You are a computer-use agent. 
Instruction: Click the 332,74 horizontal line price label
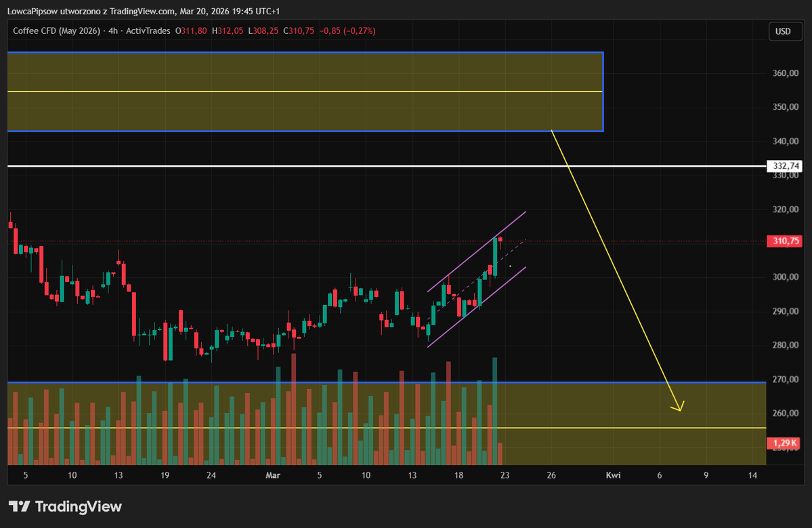pyautogui.click(x=784, y=166)
